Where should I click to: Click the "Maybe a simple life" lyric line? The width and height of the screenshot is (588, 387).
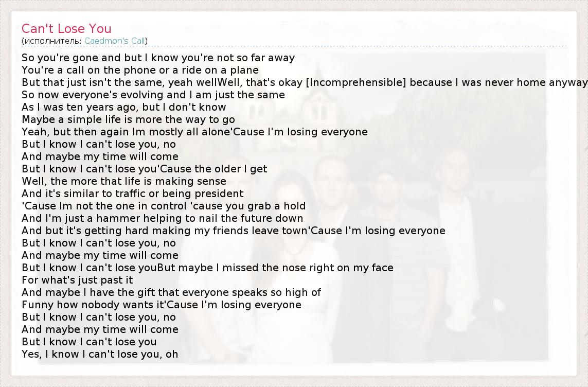pyautogui.click(x=128, y=119)
